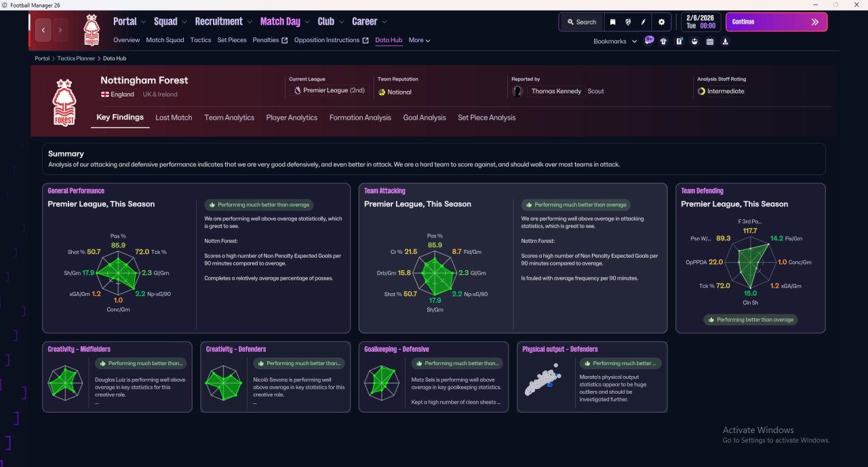
Task: Click the Premier League competition icon
Action: tap(297, 90)
